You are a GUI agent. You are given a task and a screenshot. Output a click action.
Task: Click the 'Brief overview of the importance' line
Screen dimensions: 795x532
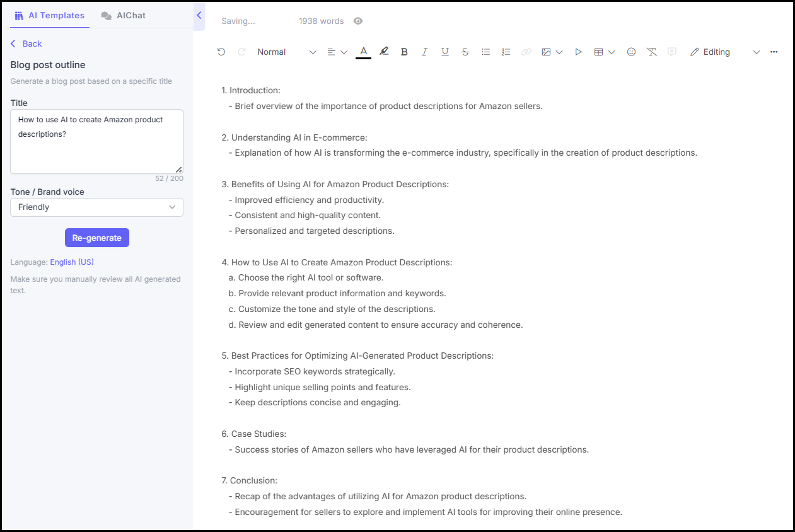point(386,106)
